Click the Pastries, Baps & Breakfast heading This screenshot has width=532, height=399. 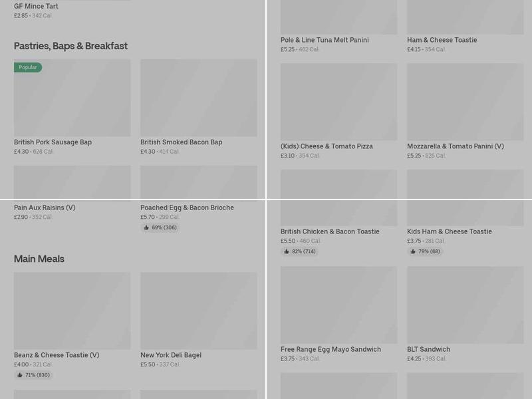[x=70, y=46]
